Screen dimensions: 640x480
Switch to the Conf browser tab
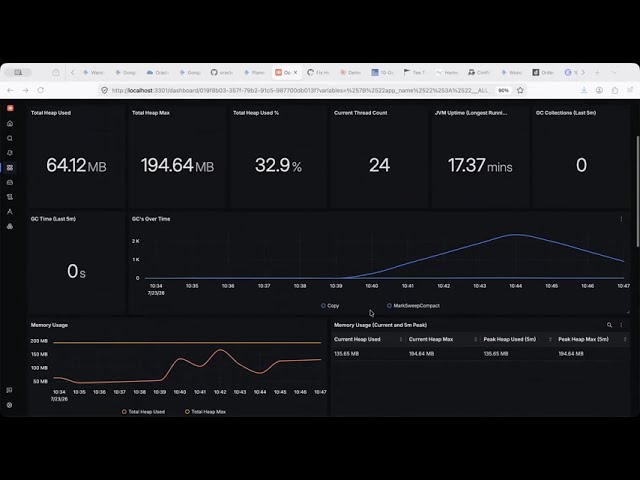(479, 72)
